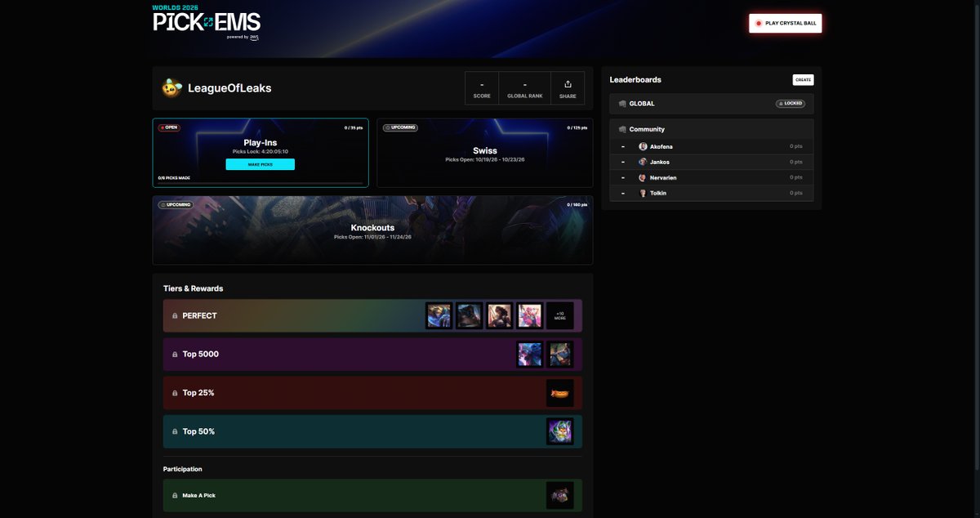Click the Share upload icon
The width and height of the screenshot is (980, 518).
pos(568,83)
